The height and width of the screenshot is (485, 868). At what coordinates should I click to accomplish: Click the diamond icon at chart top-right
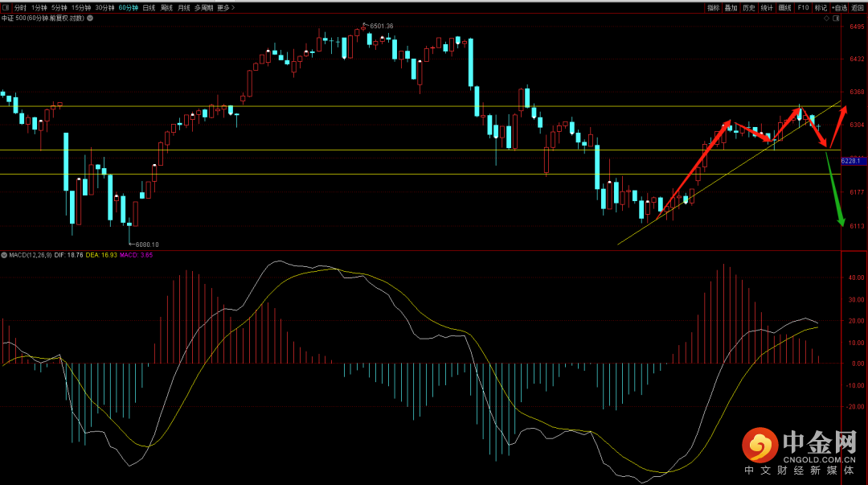(826, 18)
